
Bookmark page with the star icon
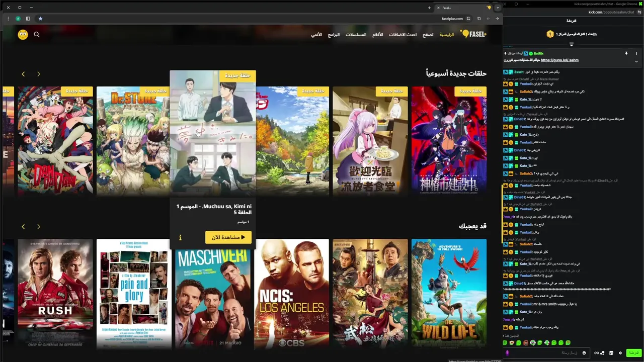[40, 19]
